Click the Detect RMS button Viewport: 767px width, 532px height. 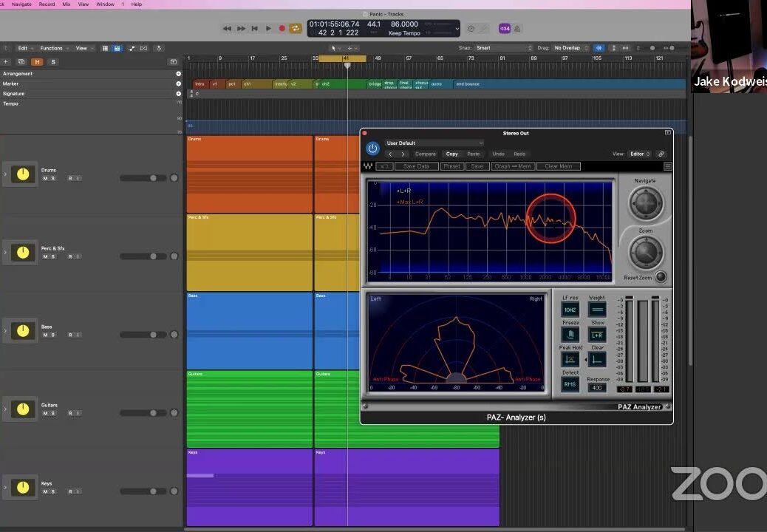[x=570, y=384]
